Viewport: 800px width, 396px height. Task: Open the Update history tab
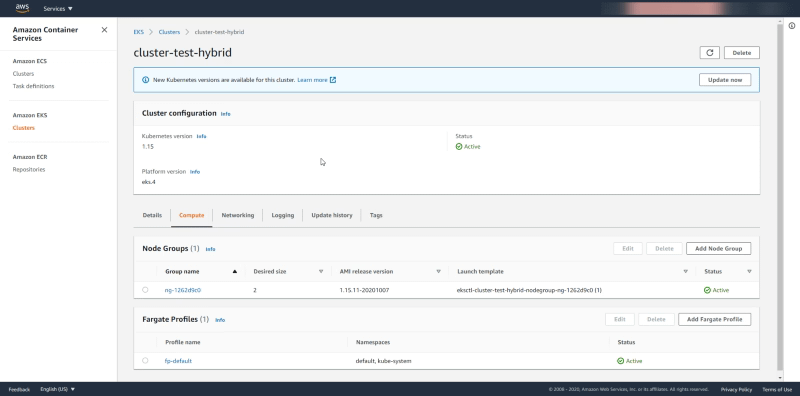pos(332,215)
